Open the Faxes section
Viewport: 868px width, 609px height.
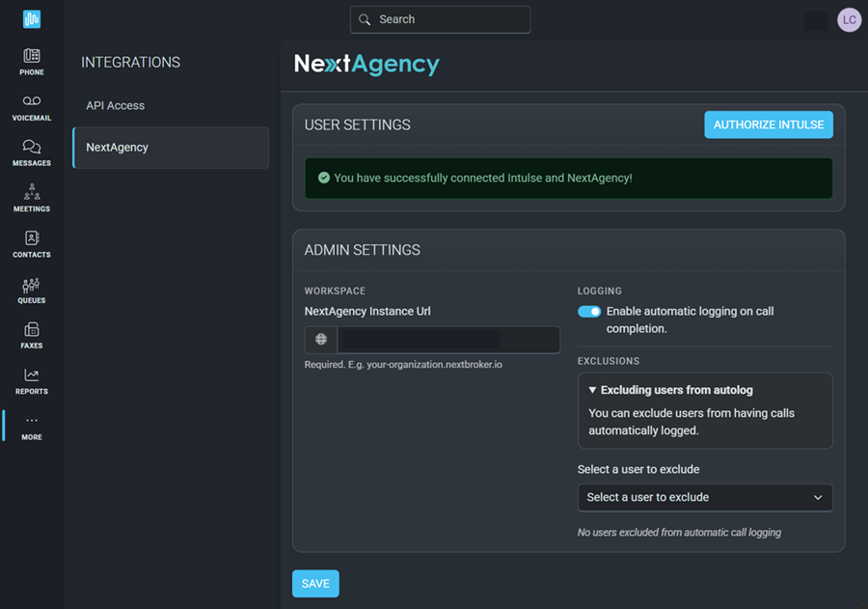click(32, 335)
